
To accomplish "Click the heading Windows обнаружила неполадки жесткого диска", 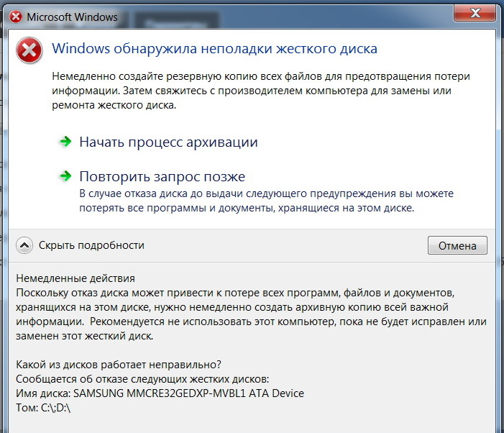I will click(x=215, y=49).
